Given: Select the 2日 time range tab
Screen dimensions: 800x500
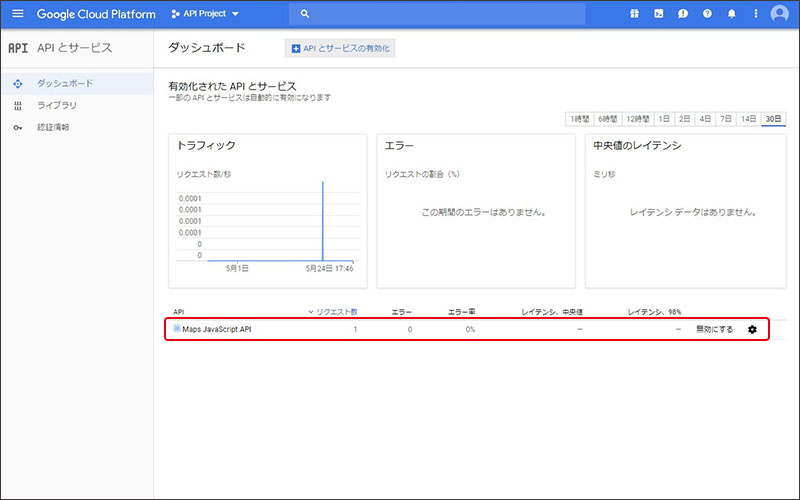Looking at the screenshot, I should [685, 119].
